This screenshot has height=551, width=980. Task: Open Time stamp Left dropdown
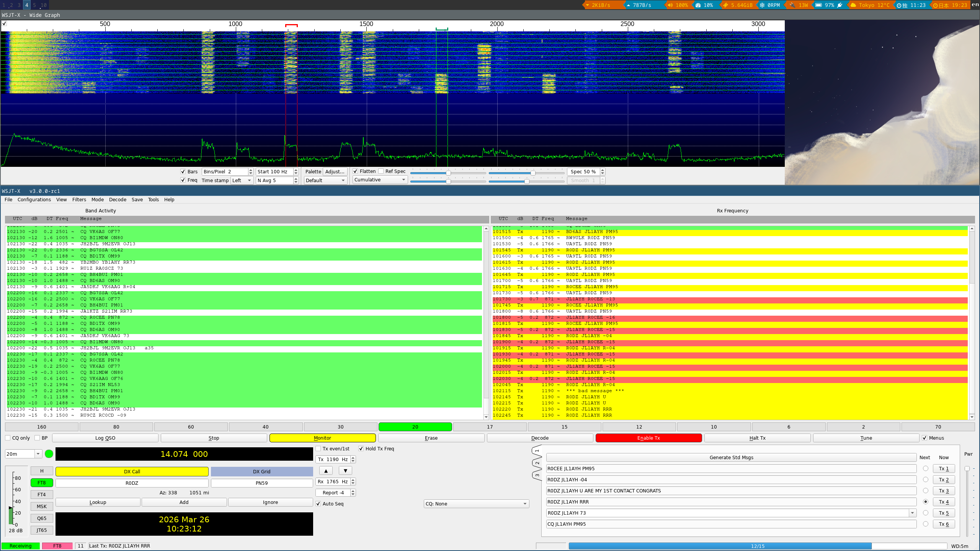click(242, 180)
